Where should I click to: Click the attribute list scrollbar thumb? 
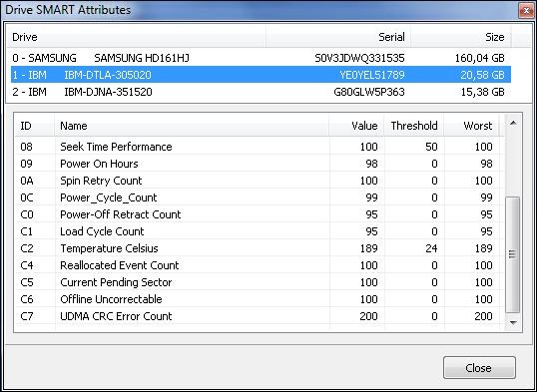tap(513, 254)
